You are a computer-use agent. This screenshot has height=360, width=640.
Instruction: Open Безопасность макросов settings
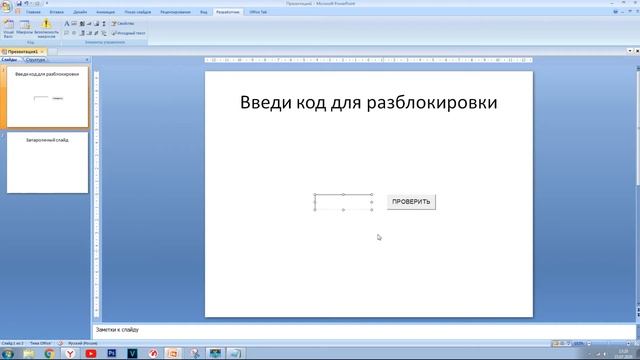coord(46,29)
